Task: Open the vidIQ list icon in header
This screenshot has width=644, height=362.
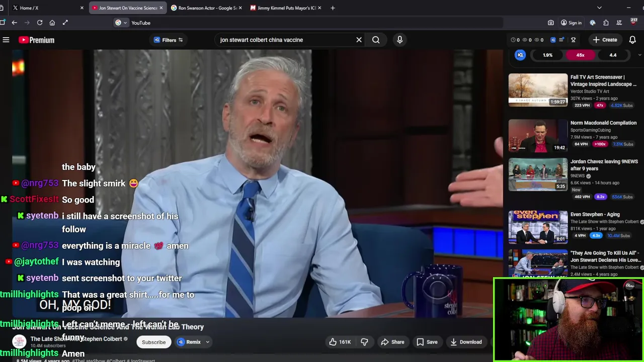Action: (x=561, y=40)
